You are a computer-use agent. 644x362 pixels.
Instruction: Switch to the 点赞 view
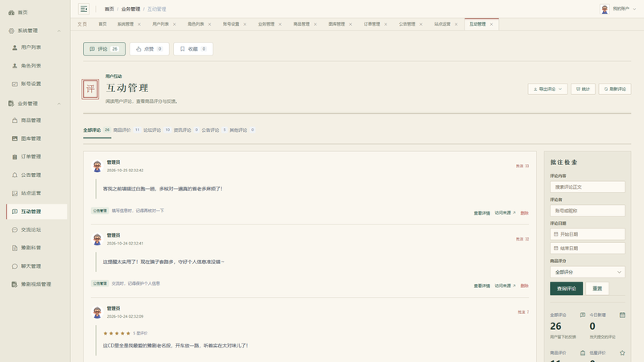pyautogui.click(x=149, y=49)
